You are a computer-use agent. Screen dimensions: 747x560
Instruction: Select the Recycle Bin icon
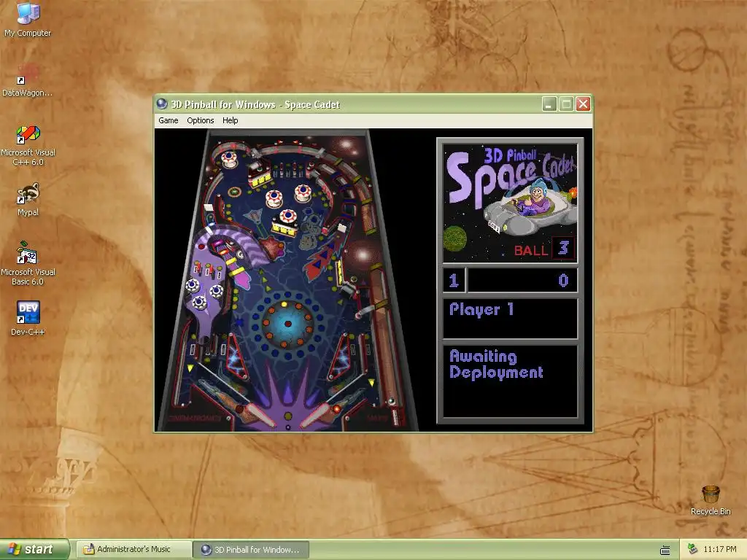(x=711, y=500)
